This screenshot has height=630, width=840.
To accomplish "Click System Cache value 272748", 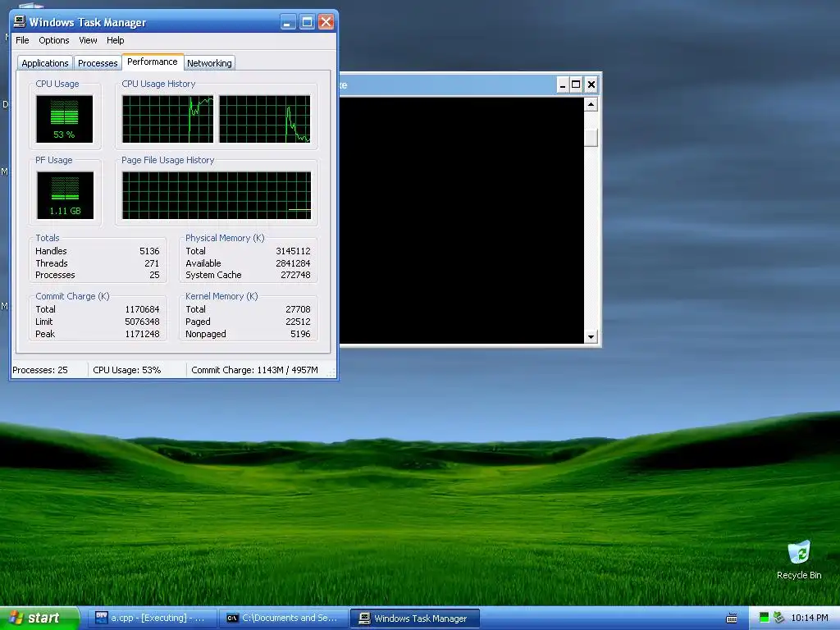I will (295, 275).
